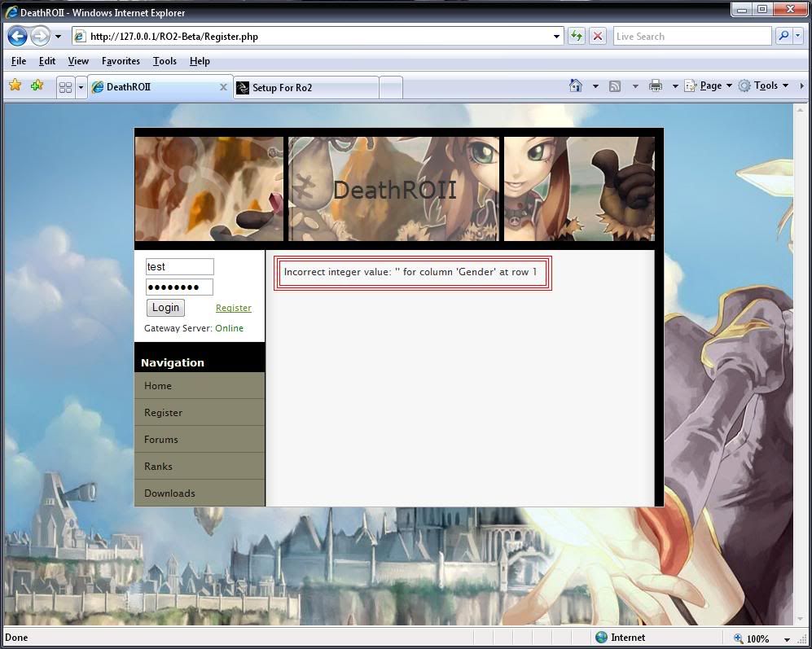Click the 100% zoom control in the status bar
The width and height of the screenshot is (812, 649).
point(759,638)
